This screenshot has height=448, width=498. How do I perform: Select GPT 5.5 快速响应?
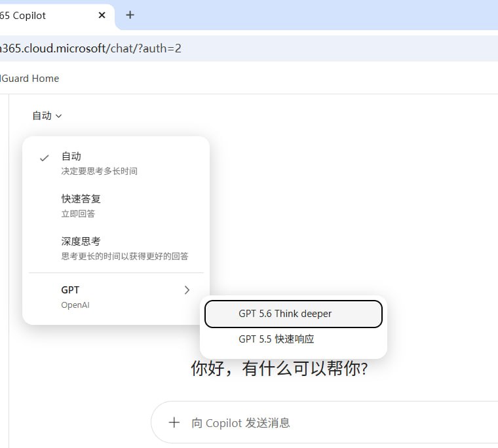[x=294, y=339]
